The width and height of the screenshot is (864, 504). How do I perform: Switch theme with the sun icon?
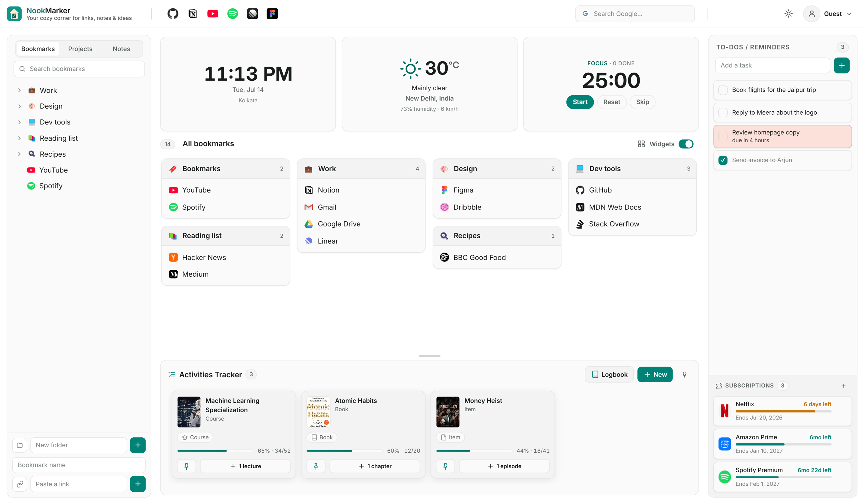[788, 14]
